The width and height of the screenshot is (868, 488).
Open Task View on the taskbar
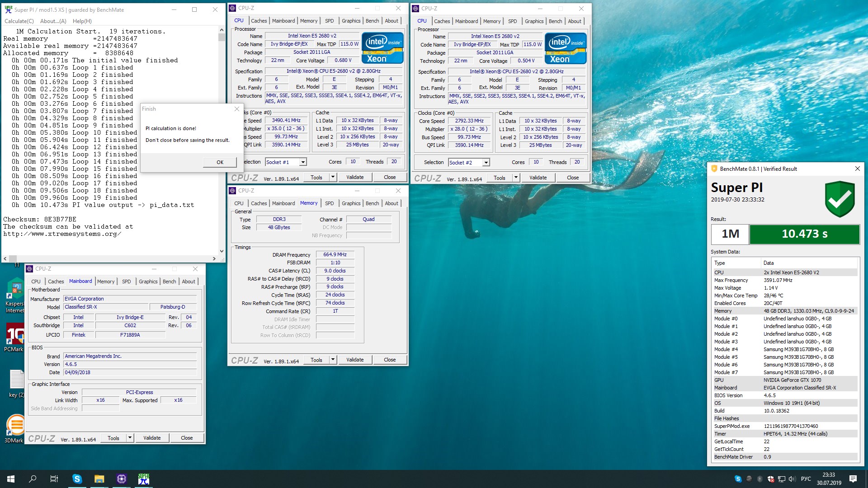(x=54, y=479)
